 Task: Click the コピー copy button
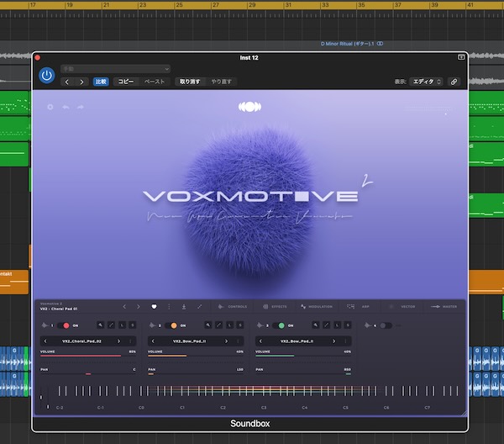[126, 82]
